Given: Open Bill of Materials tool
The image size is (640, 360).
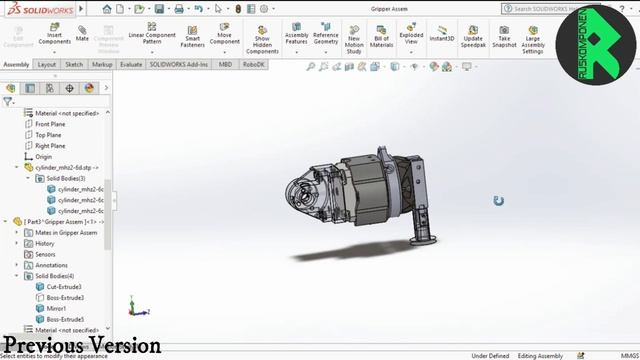Looking at the screenshot, I should pos(381,37).
